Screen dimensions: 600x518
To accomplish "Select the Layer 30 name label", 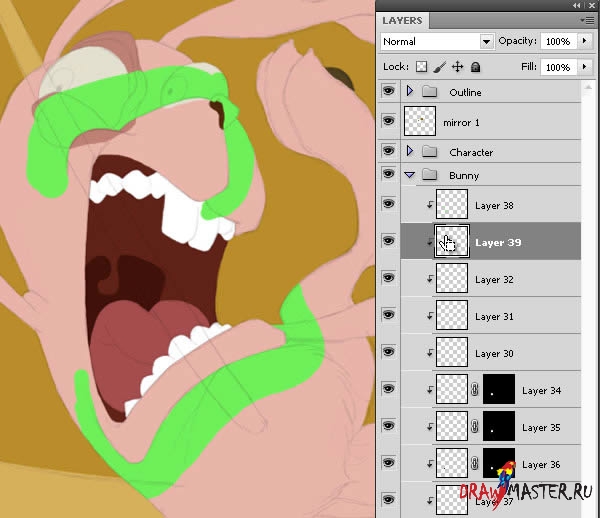I will pyautogui.click(x=494, y=353).
